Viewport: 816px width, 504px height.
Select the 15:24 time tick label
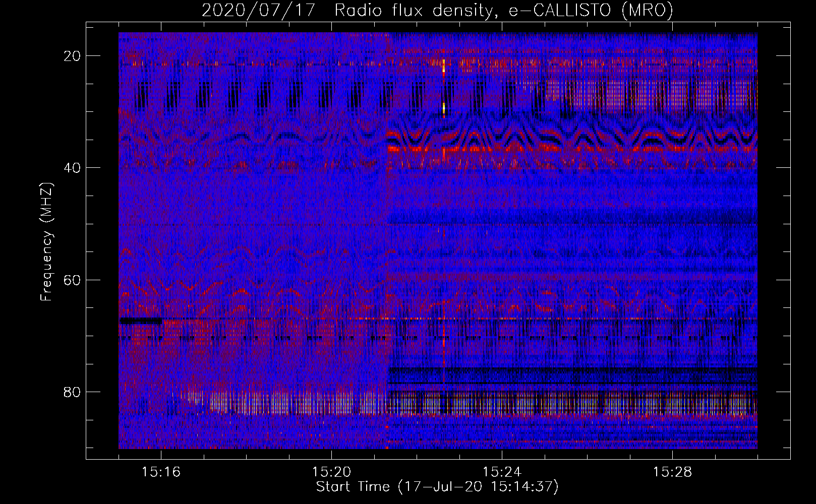502,472
